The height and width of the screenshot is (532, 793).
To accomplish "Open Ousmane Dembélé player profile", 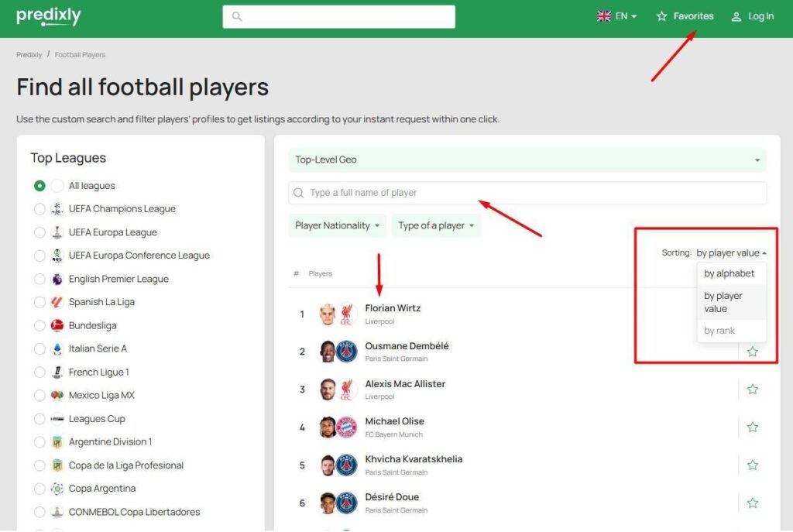I will [x=407, y=346].
